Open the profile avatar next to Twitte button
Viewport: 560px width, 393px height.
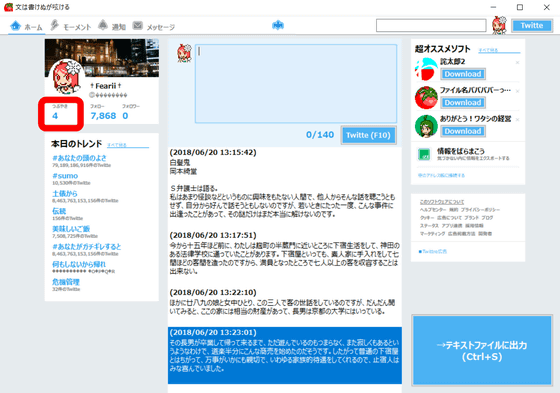499,25
